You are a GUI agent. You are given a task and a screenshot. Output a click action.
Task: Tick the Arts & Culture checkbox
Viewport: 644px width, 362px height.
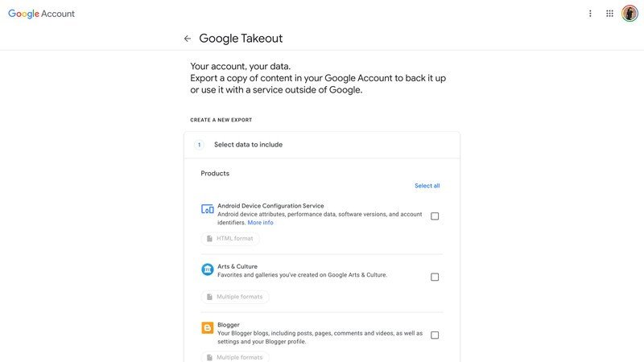(435, 277)
